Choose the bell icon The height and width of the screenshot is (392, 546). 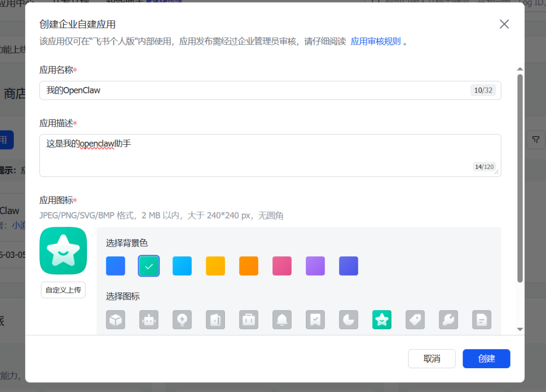point(282,320)
